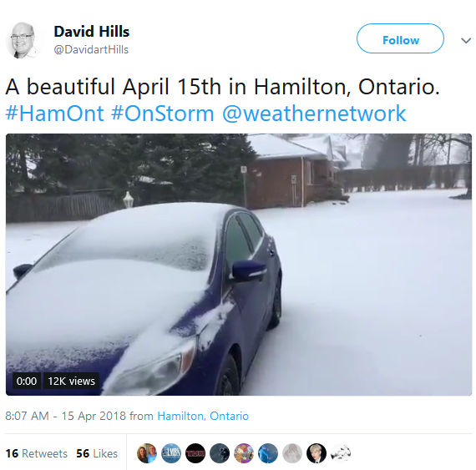This screenshot has height=470, width=476.
Task: Click the 12K views label
Action: coord(71,381)
